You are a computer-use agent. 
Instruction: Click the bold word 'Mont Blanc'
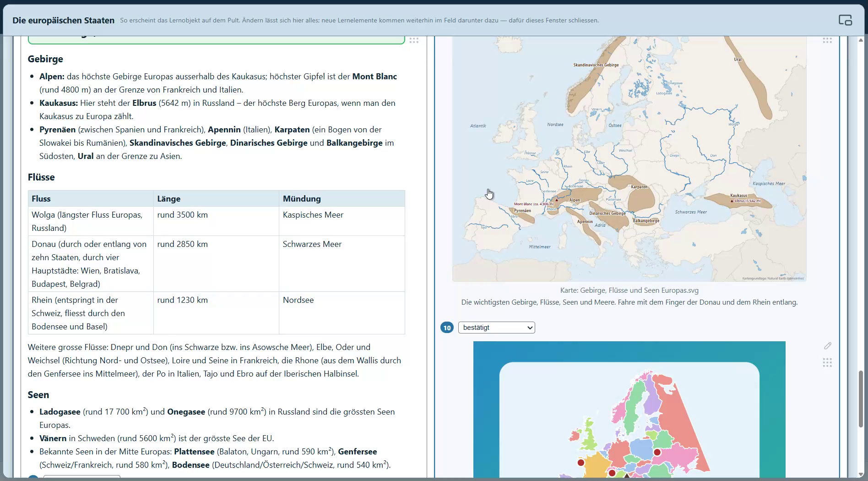[x=374, y=77]
